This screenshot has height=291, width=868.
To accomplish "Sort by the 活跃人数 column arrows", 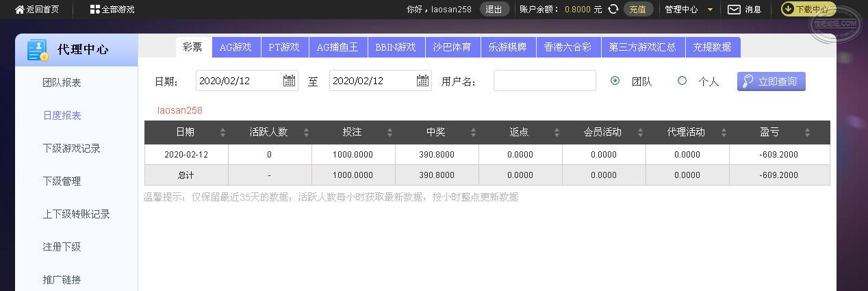I will coord(306,132).
